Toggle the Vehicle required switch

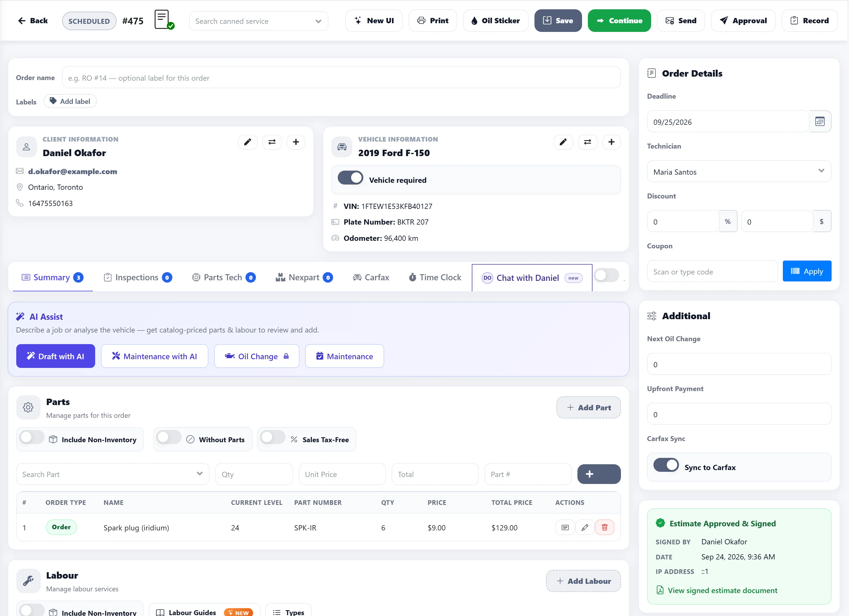pos(351,178)
